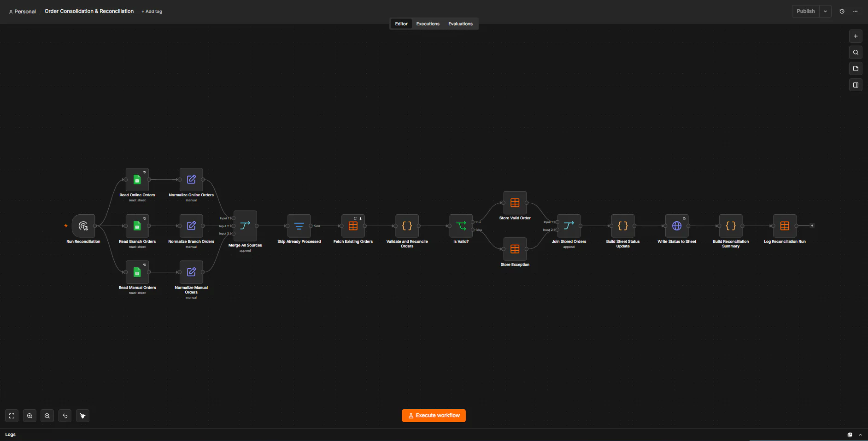Select the Write Status to Sheet globe node
The image size is (868, 441).
pos(677,226)
